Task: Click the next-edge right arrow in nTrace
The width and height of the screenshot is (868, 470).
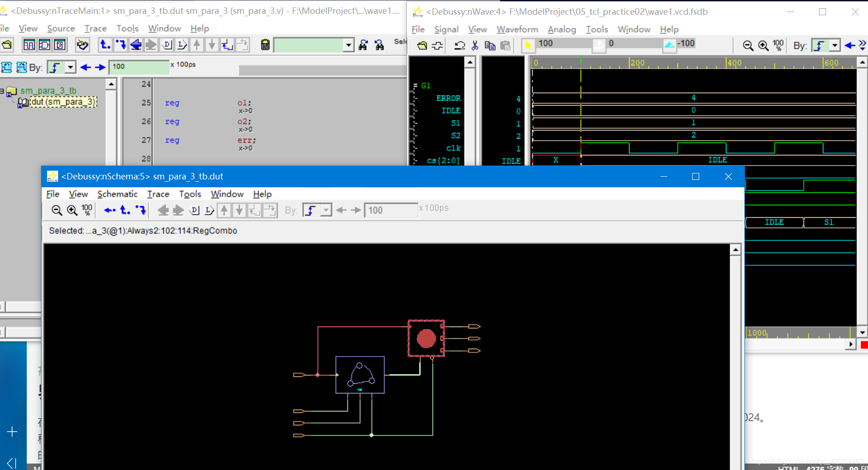Action: (x=100, y=67)
